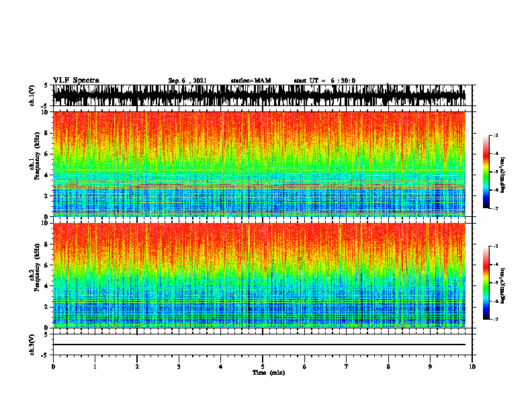Click the flat ch.3 voltage trace line
The height and width of the screenshot is (411, 532).
(x=259, y=345)
